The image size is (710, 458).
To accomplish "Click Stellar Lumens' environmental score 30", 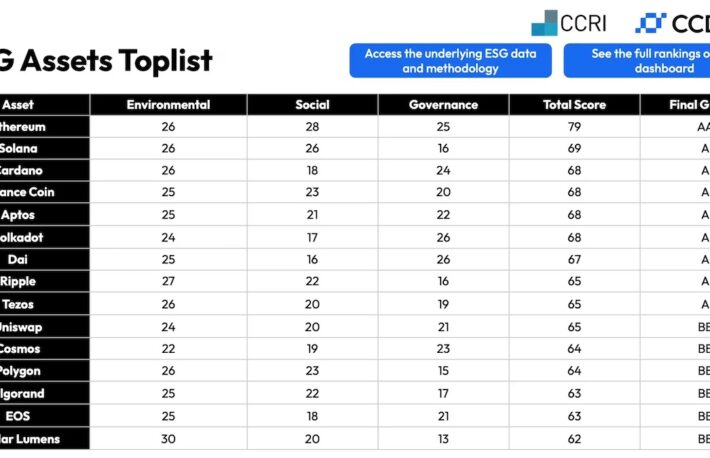I will click(168, 439).
